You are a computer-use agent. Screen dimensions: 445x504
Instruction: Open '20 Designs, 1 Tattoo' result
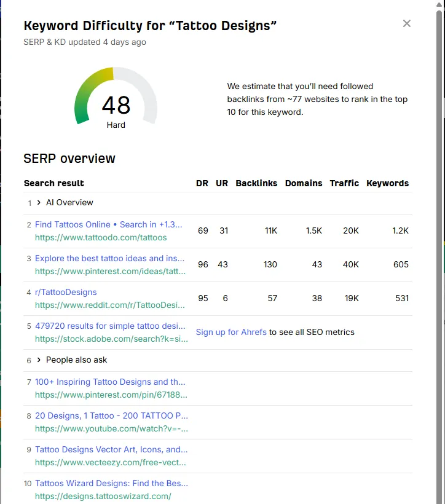(112, 415)
